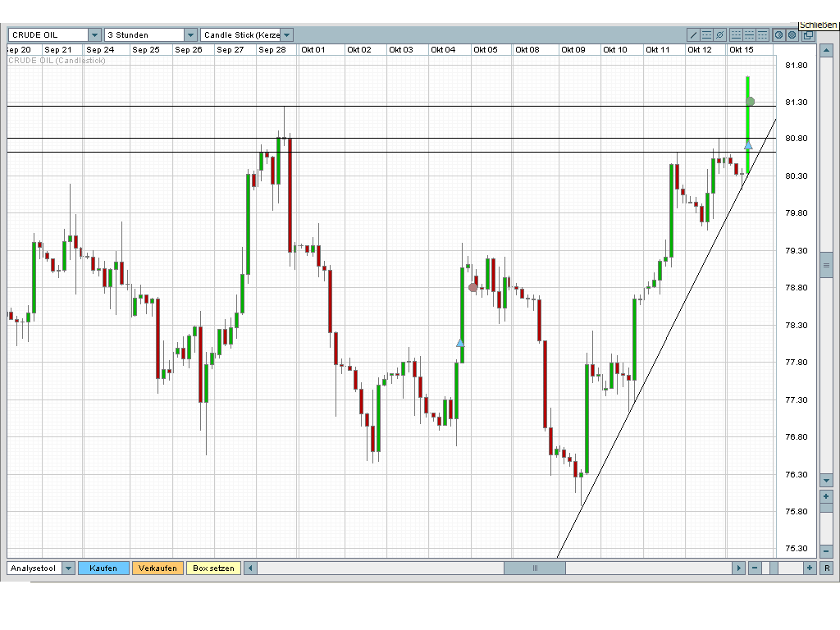Click the 80.80 price label
Viewport: 840px width, 630px height.
click(796, 138)
